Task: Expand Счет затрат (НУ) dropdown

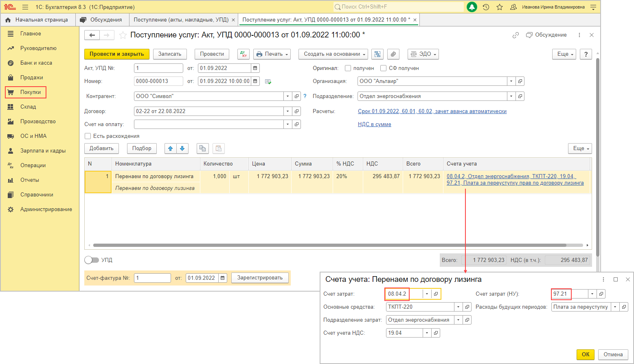Action: coord(592,294)
